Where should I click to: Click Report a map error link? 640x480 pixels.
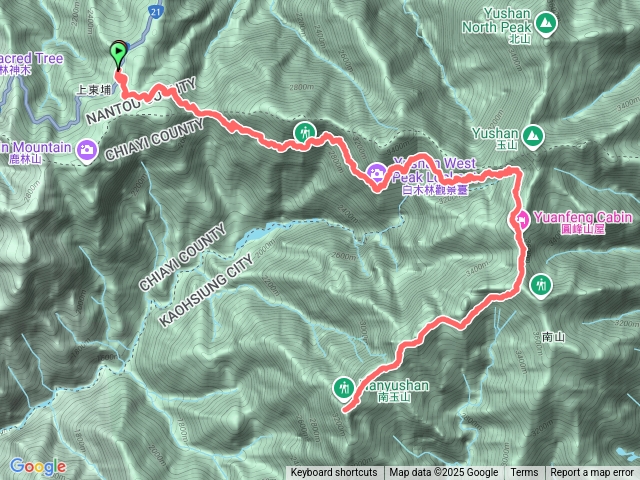[591, 473]
